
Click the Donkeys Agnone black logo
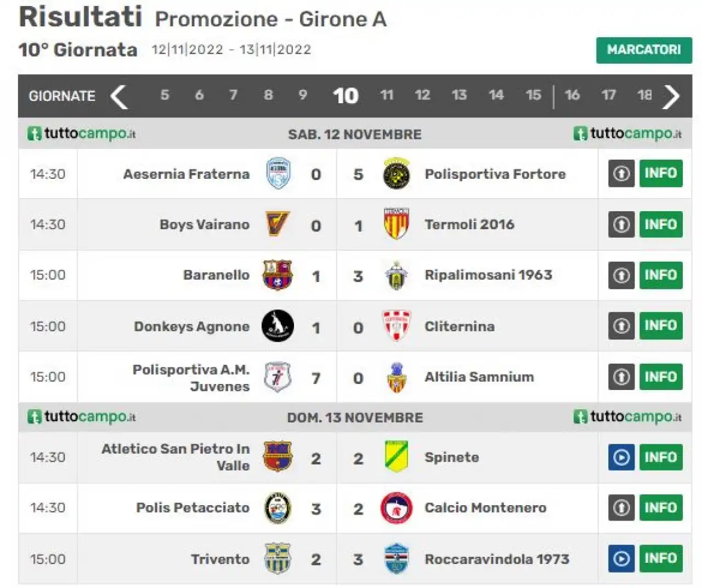[x=278, y=326]
